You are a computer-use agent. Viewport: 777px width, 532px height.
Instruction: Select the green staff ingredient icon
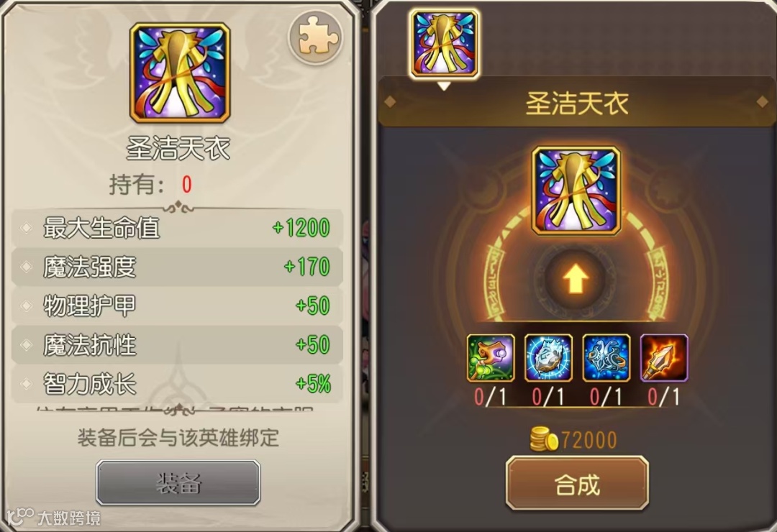coord(491,357)
